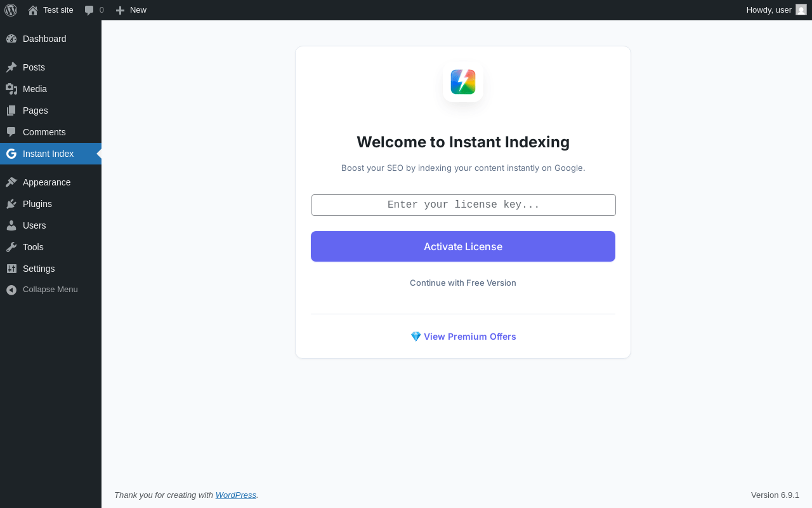Open the Users menu

[x=51, y=225]
